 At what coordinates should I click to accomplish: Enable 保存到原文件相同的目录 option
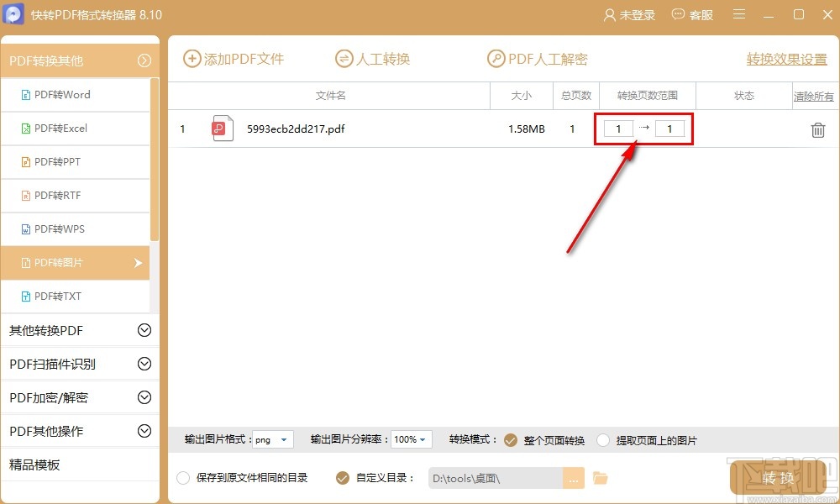(183, 477)
